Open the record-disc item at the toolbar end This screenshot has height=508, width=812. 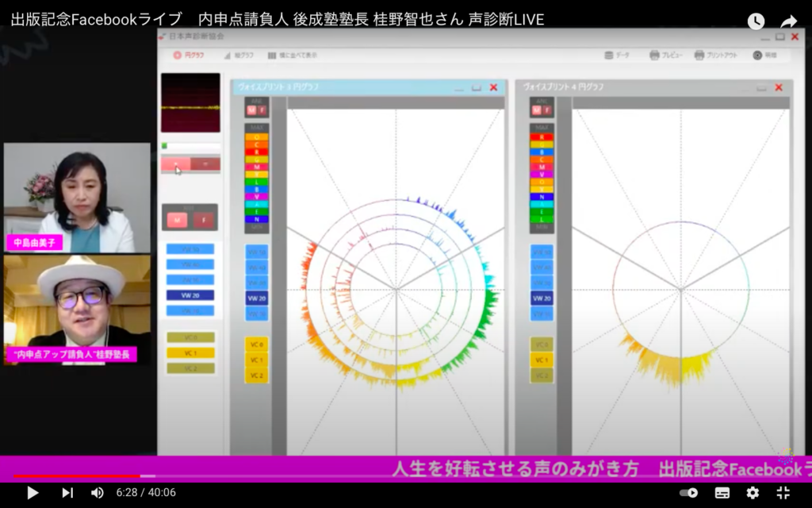pyautogui.click(x=764, y=55)
